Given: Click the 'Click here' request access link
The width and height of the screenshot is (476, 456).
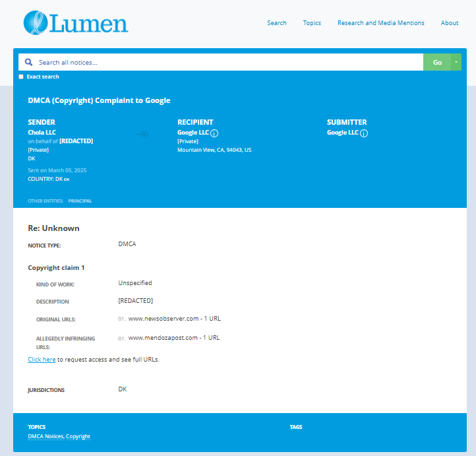Looking at the screenshot, I should tap(42, 360).
